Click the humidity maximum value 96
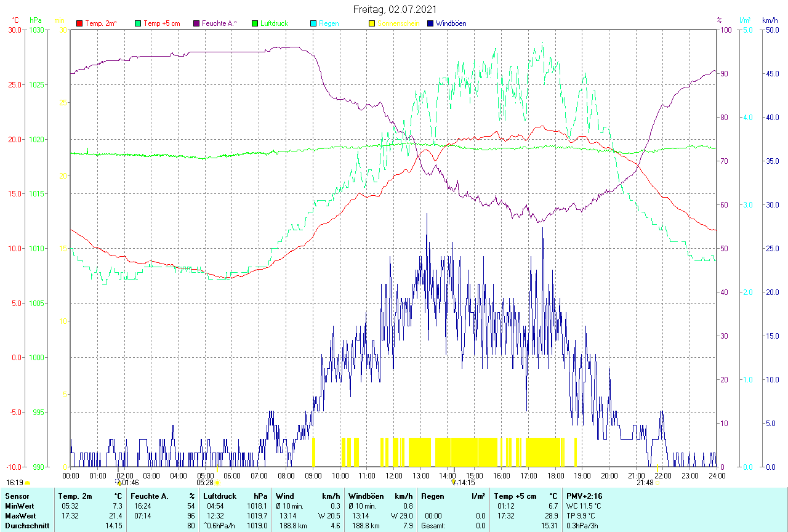 191,515
